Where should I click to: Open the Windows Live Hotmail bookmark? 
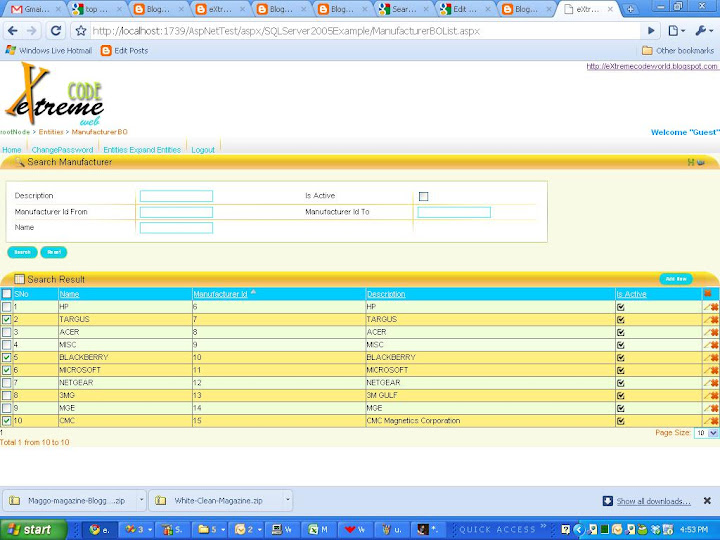tap(49, 51)
